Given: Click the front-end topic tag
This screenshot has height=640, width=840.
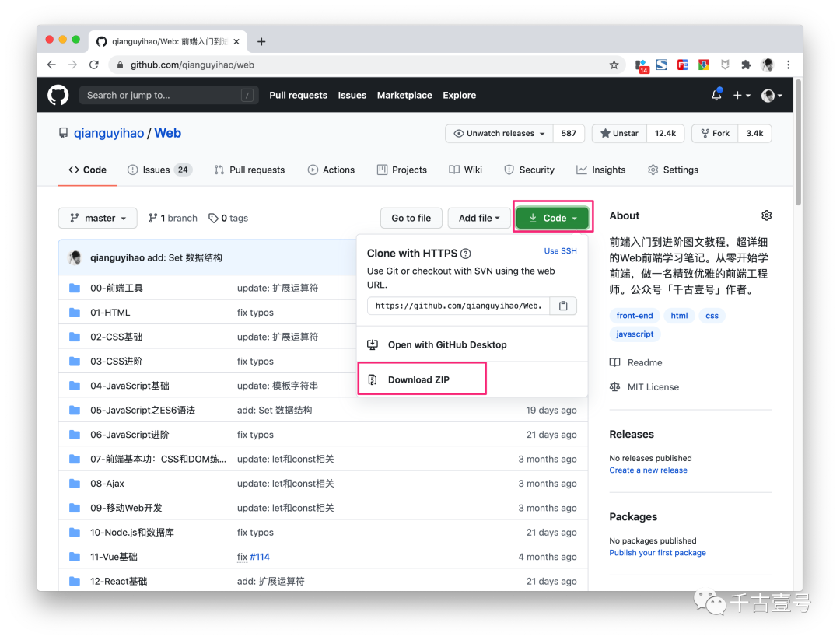Looking at the screenshot, I should [x=635, y=316].
